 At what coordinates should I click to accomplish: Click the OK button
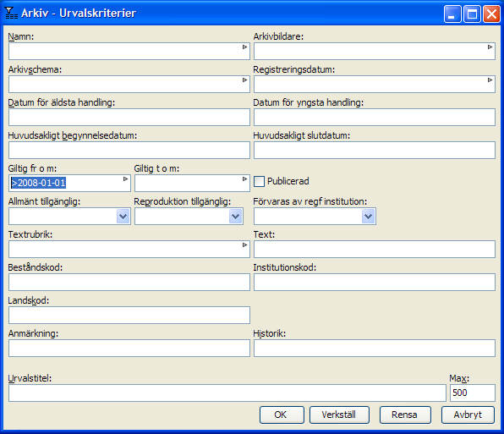coord(282,415)
